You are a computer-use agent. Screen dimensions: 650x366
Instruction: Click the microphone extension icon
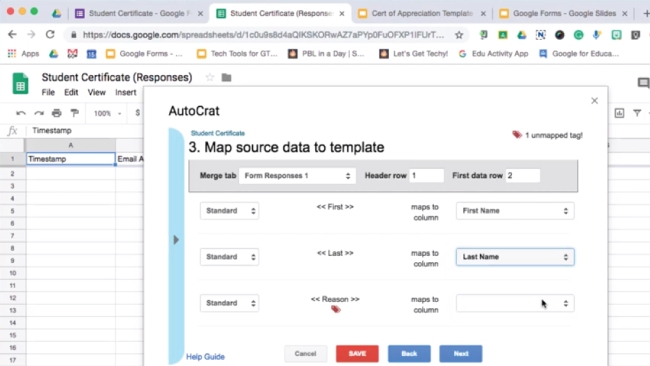point(597,35)
